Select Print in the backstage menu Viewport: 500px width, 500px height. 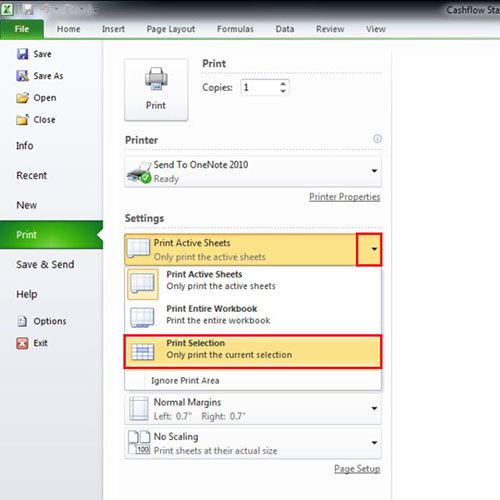[x=51, y=235]
